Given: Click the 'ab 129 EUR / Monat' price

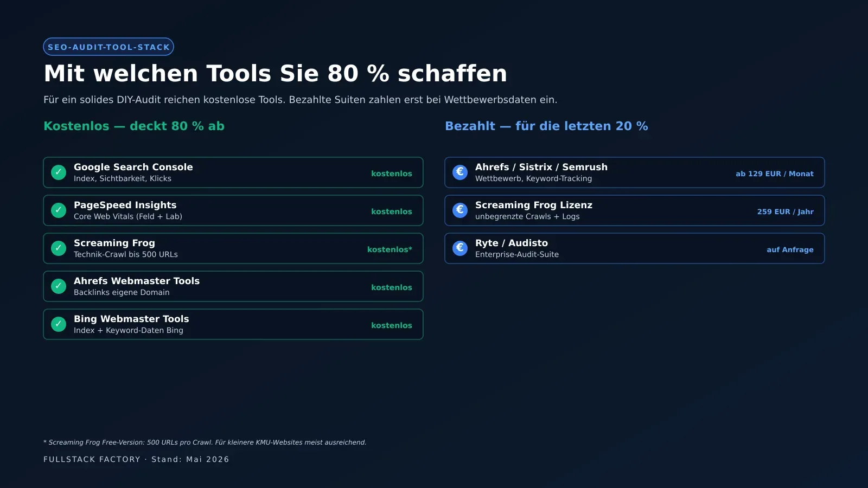Looking at the screenshot, I should (775, 174).
